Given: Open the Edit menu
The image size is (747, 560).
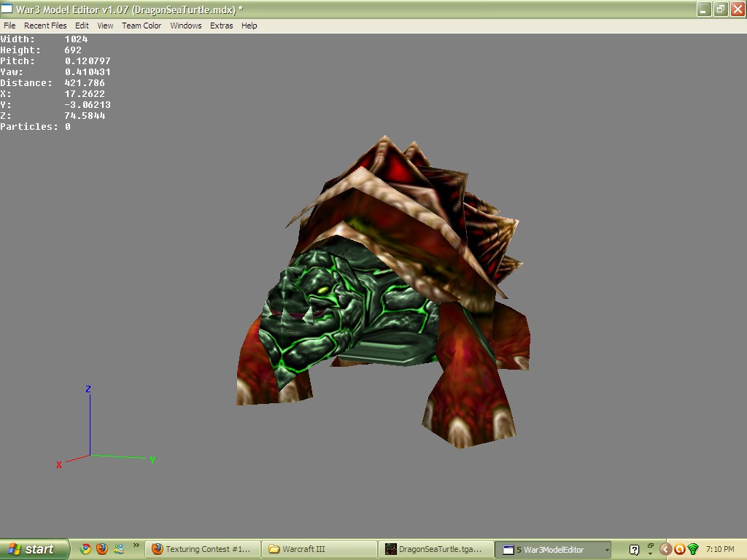Looking at the screenshot, I should 82,26.
